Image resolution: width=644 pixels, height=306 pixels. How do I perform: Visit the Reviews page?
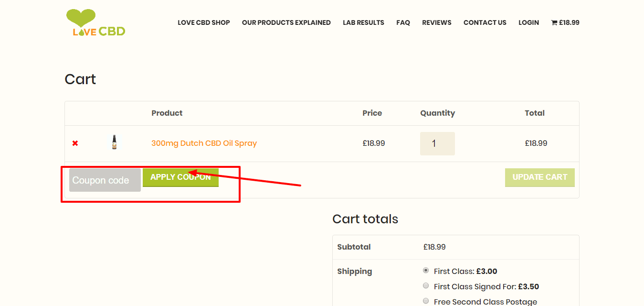coord(437,22)
